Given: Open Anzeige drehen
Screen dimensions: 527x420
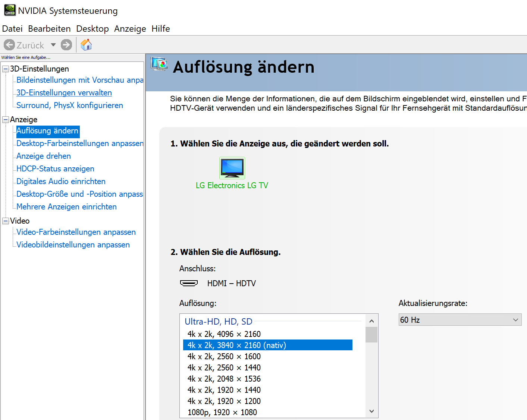Looking at the screenshot, I should point(44,156).
